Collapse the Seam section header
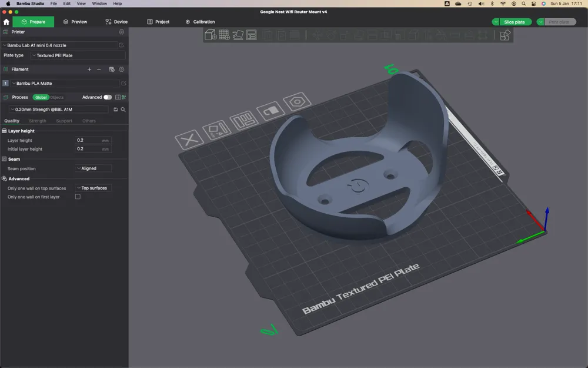Viewport: 588px width, 368px height. point(11,159)
